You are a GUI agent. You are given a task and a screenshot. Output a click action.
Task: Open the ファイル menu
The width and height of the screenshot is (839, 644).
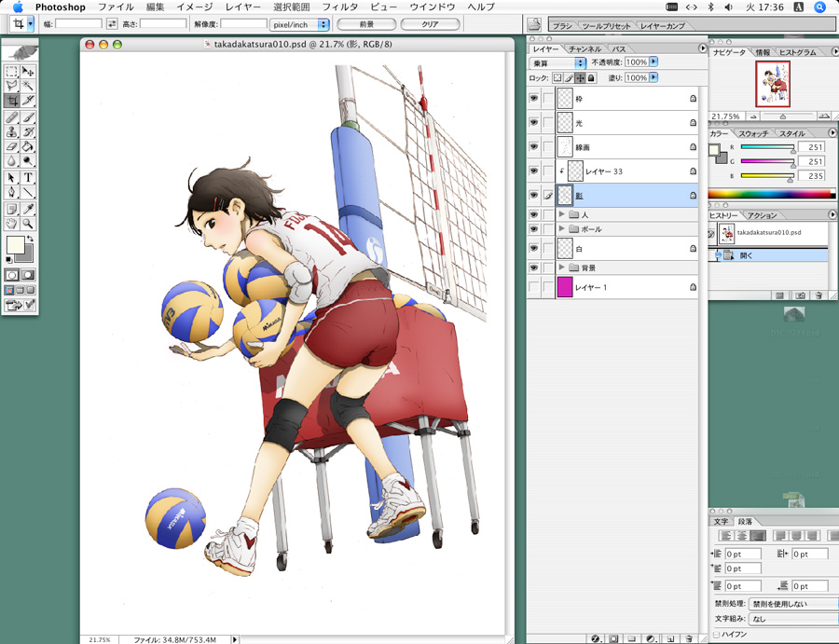pos(116,7)
